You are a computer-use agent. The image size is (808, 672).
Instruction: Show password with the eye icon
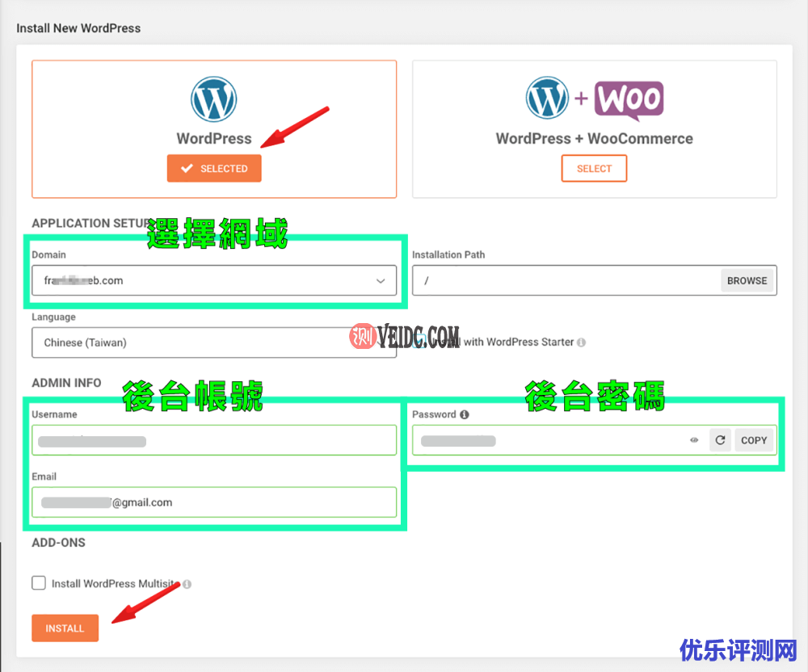[x=694, y=440]
